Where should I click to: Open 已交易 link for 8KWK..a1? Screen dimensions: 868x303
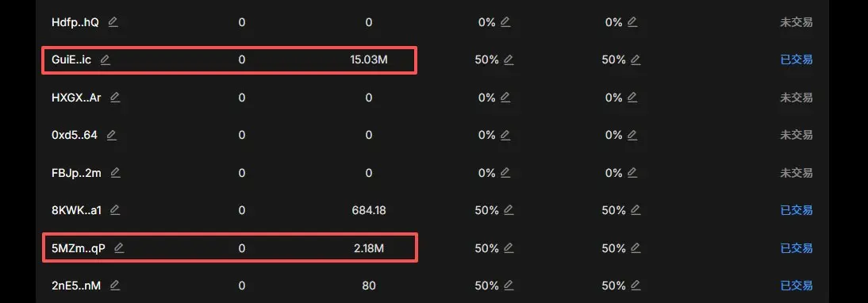[797, 210]
